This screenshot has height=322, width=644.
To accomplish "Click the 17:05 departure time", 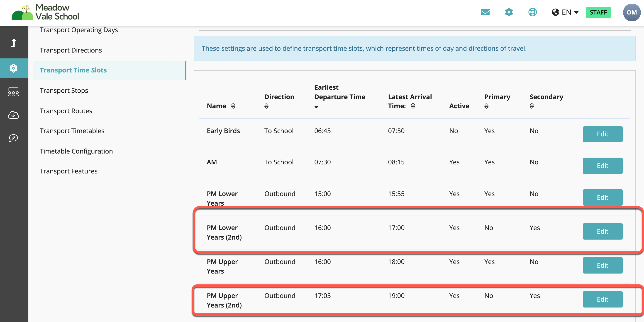I will pos(322,296).
